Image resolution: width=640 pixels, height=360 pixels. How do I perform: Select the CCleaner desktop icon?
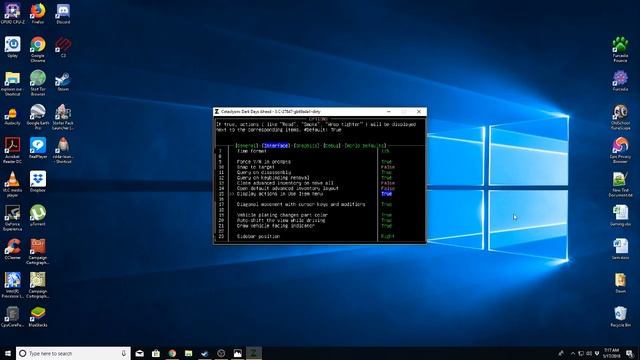(12, 249)
